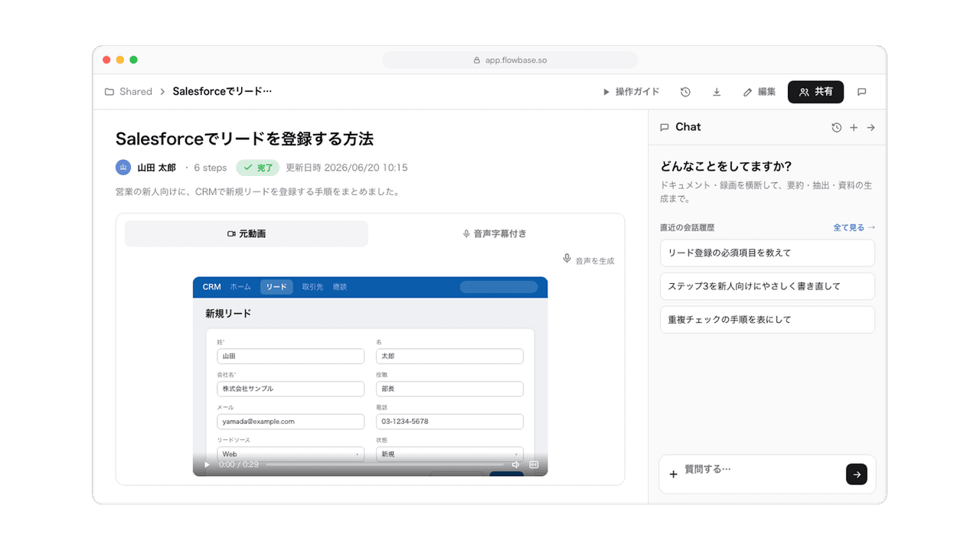Click the browser address bar app.flowbase.so
This screenshot has height=551, width=980.
pyautogui.click(x=510, y=60)
